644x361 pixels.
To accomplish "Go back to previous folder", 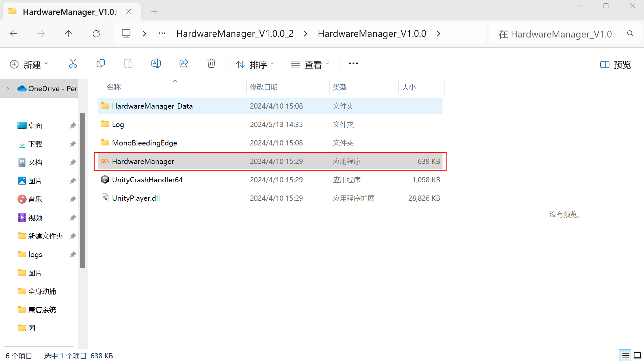I will coord(13,34).
